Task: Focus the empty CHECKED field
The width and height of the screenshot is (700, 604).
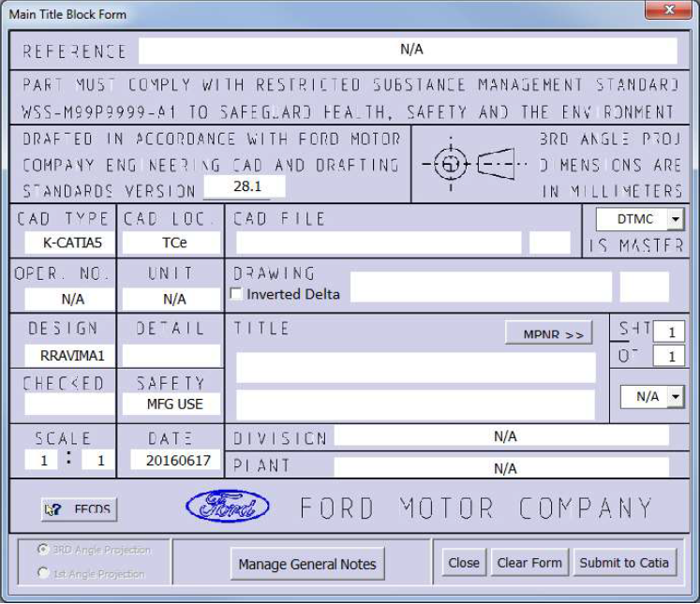Action: tap(69, 405)
